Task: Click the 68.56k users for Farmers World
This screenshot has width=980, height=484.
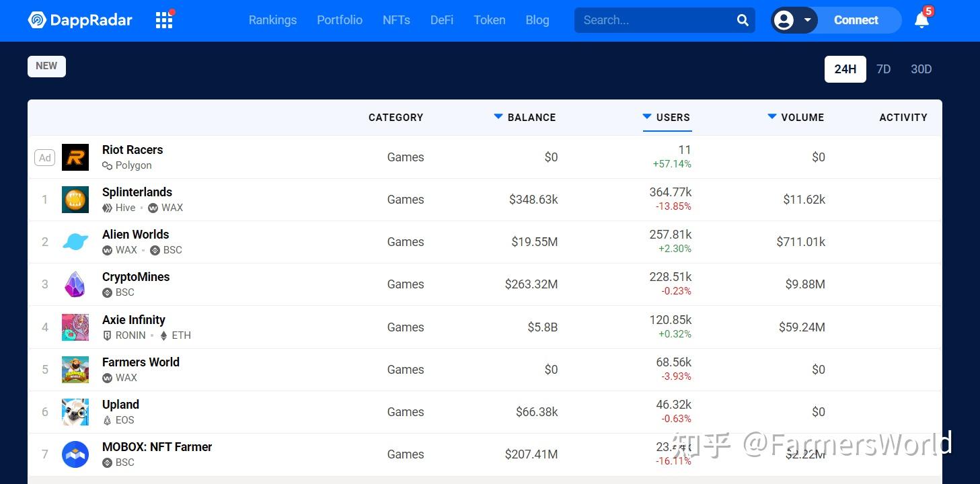Action: tap(674, 362)
